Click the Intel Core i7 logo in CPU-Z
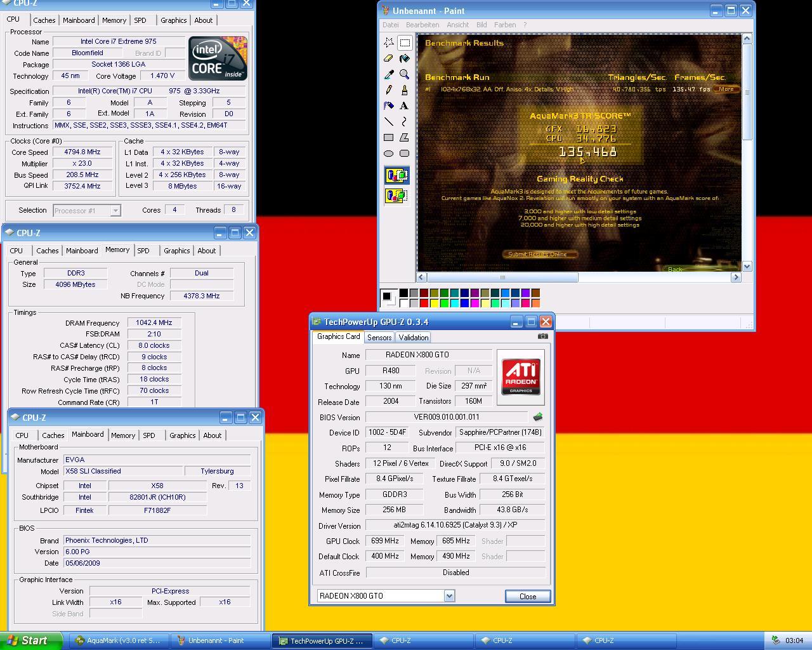The height and width of the screenshot is (650, 812). click(x=218, y=58)
